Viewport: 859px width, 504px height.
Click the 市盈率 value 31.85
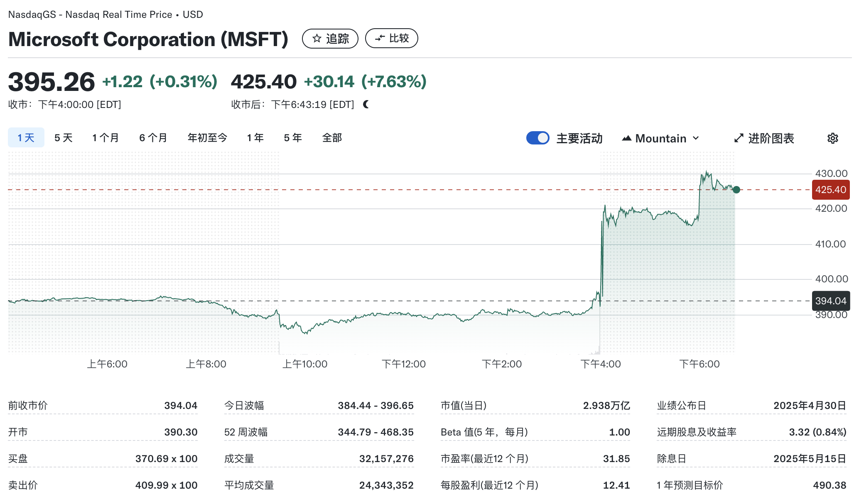tap(616, 459)
